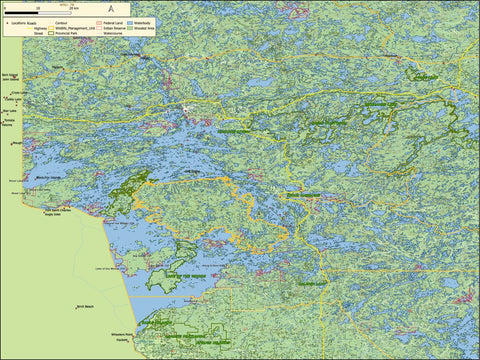Click the Birch Beach location label
This screenshot has width=480, height=360.
click(x=86, y=306)
